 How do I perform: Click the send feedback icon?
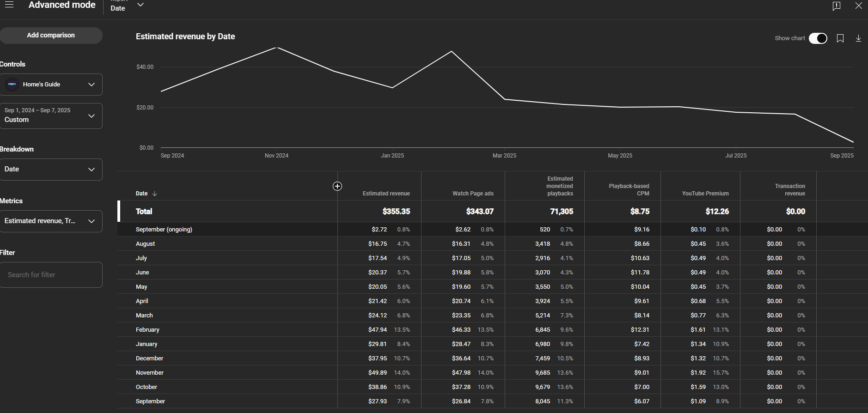pyautogui.click(x=836, y=6)
